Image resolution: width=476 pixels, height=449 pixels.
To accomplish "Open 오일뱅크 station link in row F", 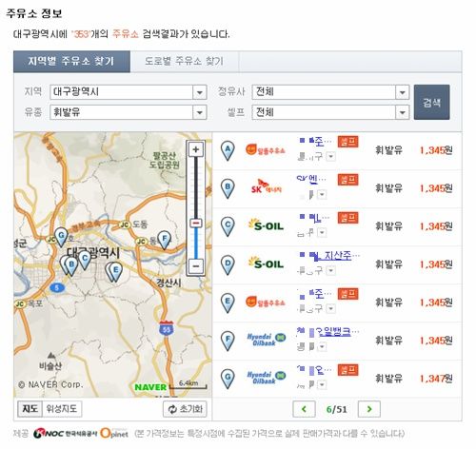I will tap(328, 331).
